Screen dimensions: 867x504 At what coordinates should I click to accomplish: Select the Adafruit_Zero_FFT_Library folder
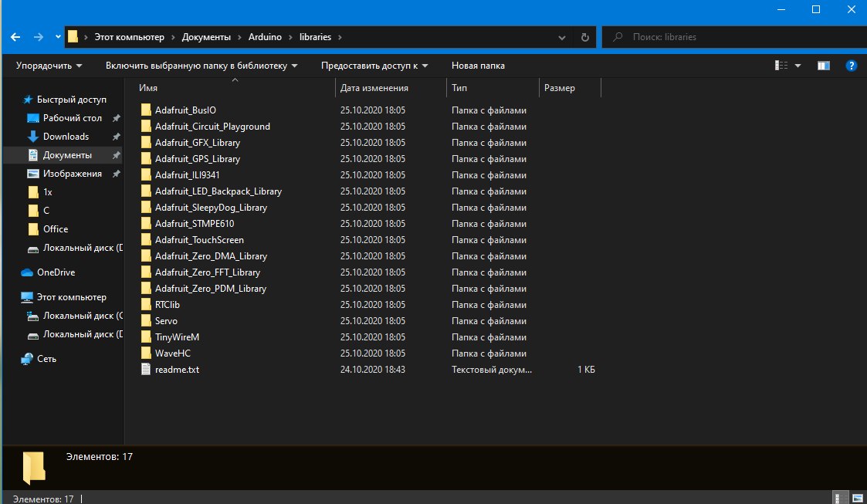point(208,272)
